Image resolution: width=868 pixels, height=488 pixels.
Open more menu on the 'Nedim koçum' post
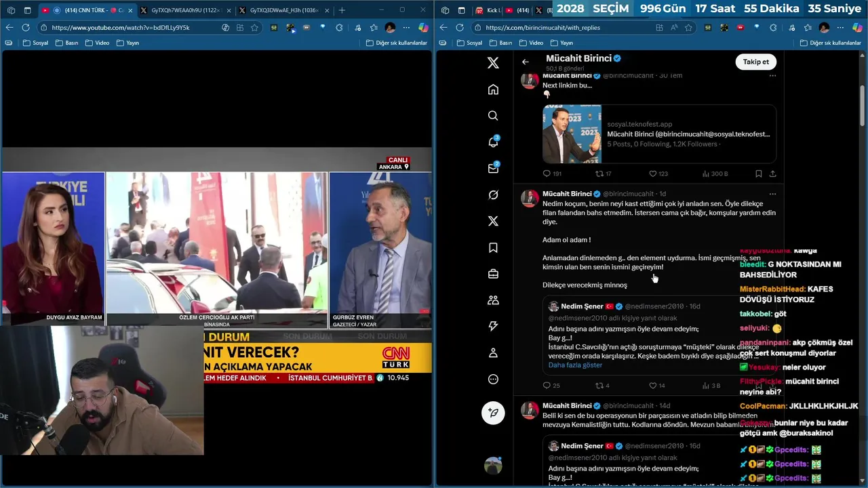point(772,194)
